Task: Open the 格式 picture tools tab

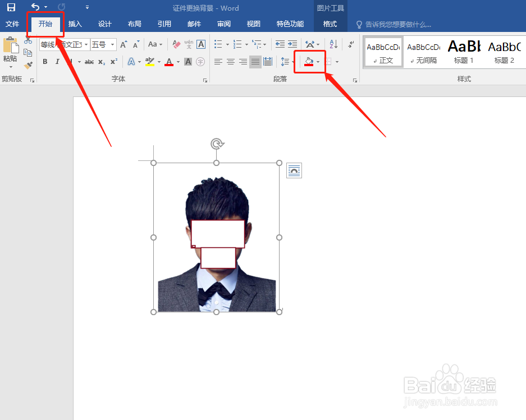Action: pyautogui.click(x=330, y=24)
